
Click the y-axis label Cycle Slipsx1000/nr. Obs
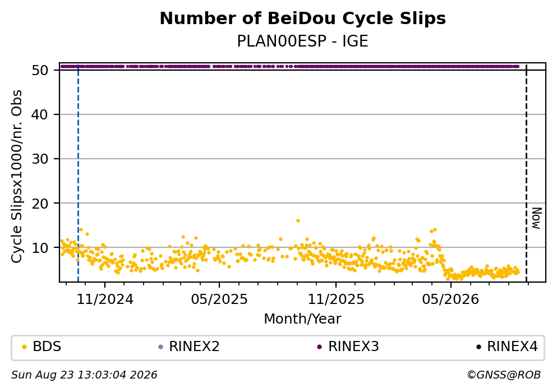[16, 177]
